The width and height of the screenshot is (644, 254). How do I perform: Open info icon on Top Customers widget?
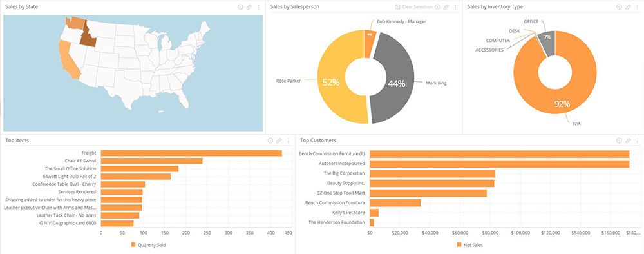click(x=619, y=141)
